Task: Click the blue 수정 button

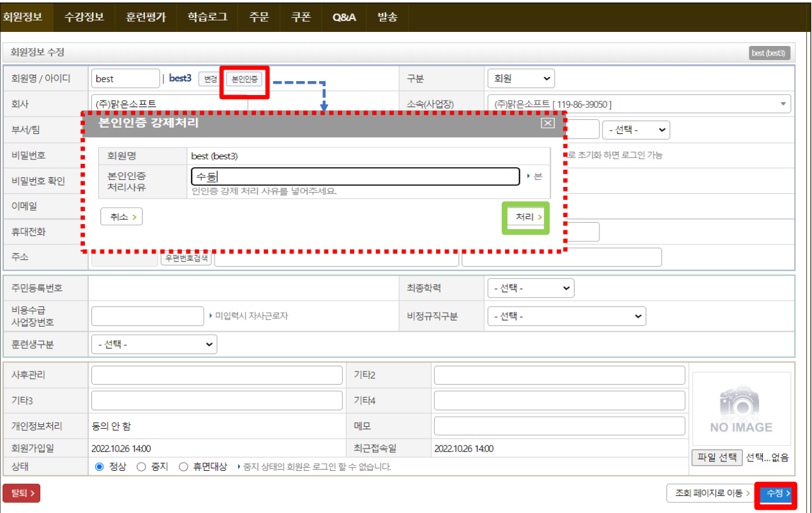Action: pos(778,493)
